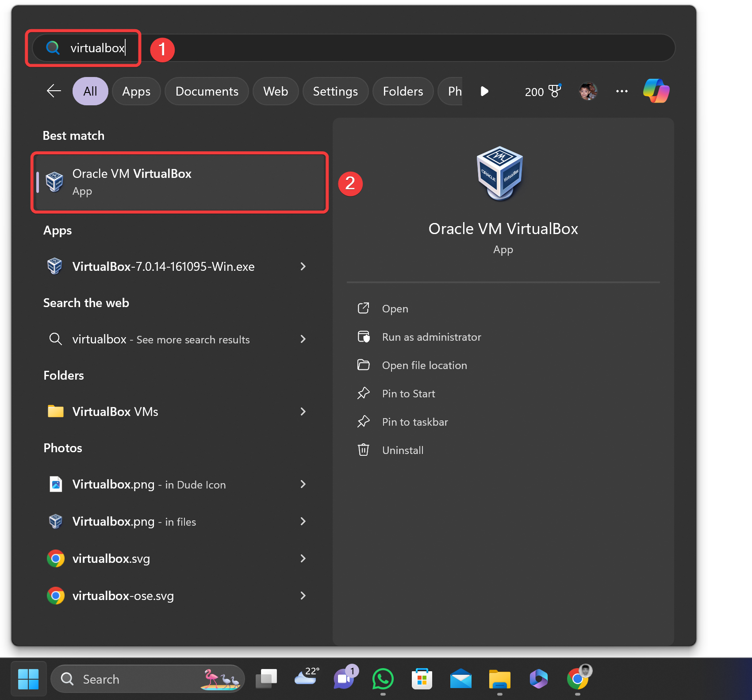Expand VirtualBox-7.0.14-161095-Win.exe result details
Screen dimensions: 752x700
click(303, 266)
